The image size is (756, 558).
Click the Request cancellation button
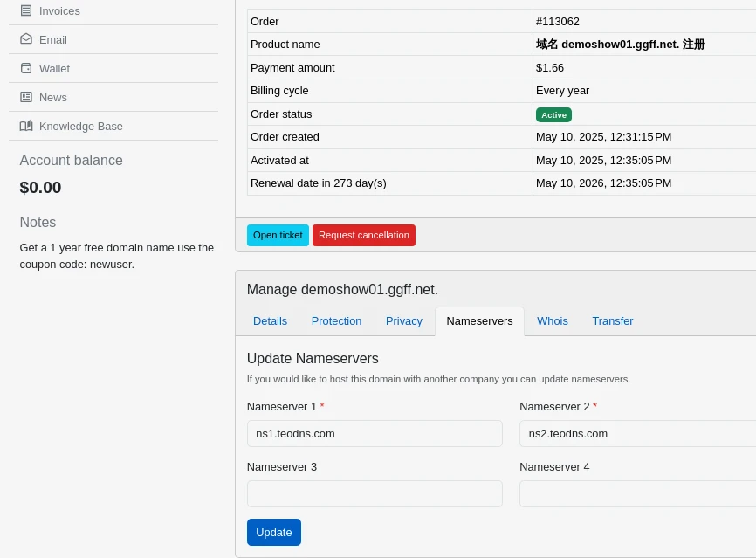click(364, 235)
